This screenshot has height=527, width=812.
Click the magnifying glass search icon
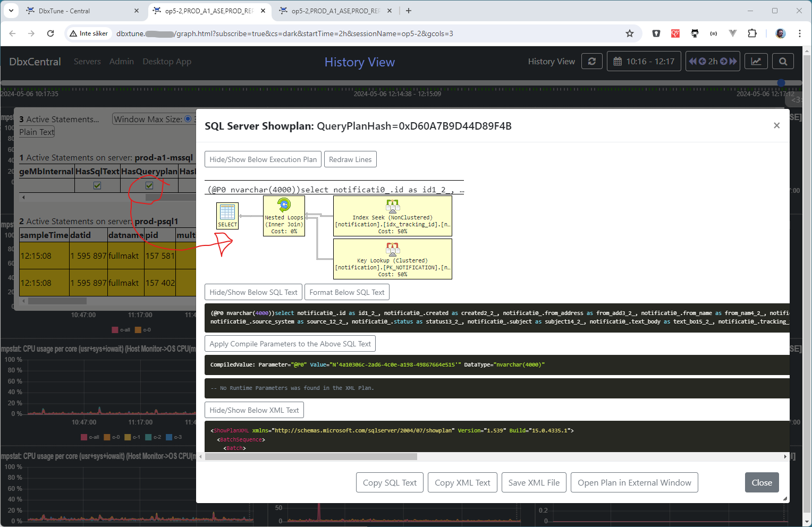(783, 62)
